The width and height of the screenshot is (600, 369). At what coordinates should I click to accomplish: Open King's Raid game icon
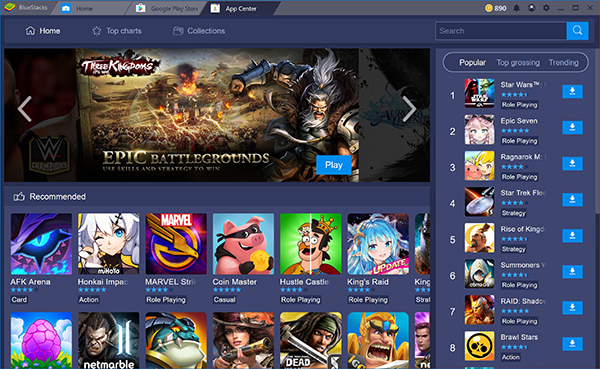point(378,244)
